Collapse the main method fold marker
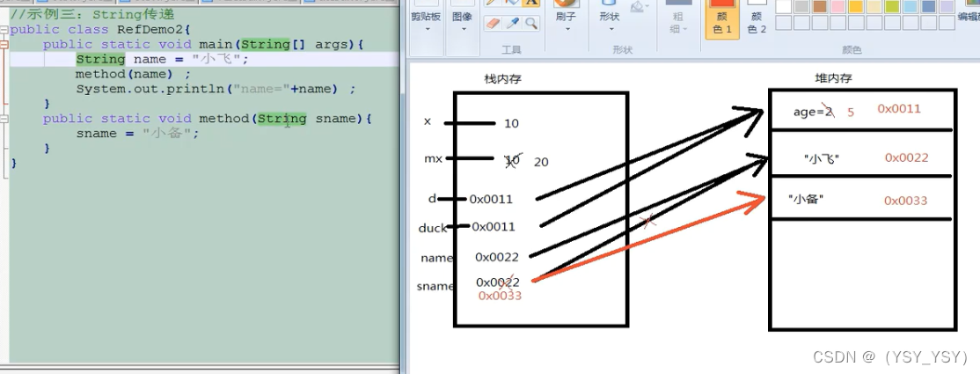This screenshot has width=980, height=374. [4, 44]
